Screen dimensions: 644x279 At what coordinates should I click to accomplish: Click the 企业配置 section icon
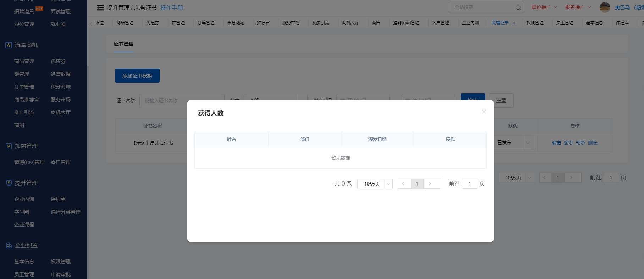[9, 246]
